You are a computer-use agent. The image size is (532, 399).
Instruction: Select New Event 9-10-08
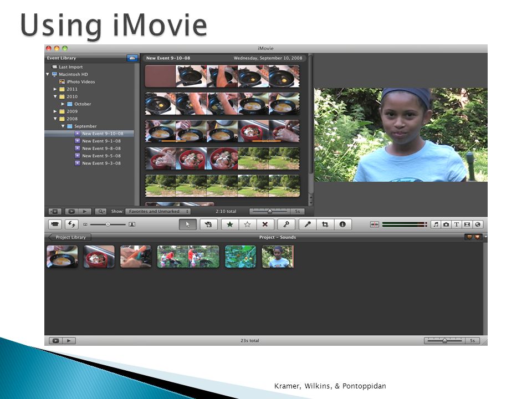[x=89, y=134]
